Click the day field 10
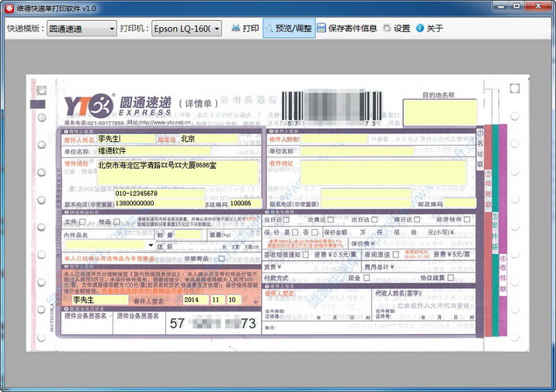The image size is (556, 392). [x=234, y=299]
